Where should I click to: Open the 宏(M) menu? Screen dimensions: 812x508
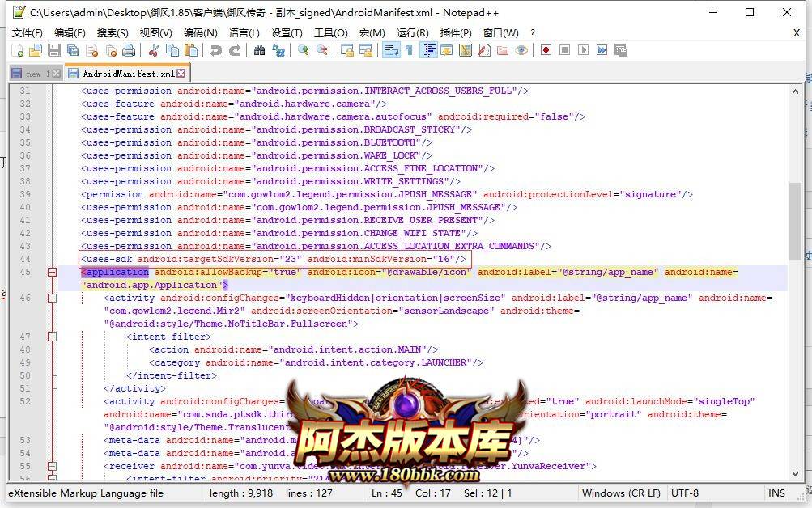point(372,32)
